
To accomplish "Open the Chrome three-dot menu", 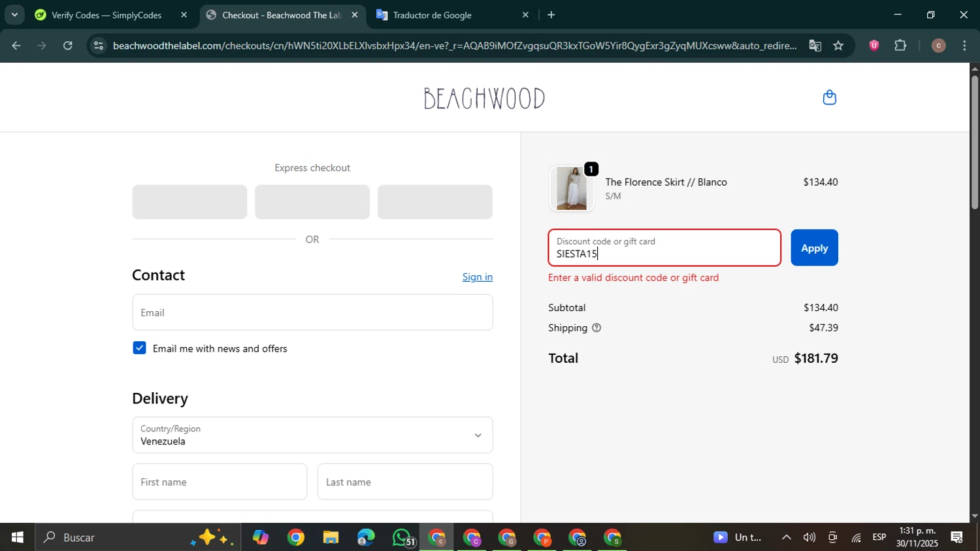I will pos(964,46).
